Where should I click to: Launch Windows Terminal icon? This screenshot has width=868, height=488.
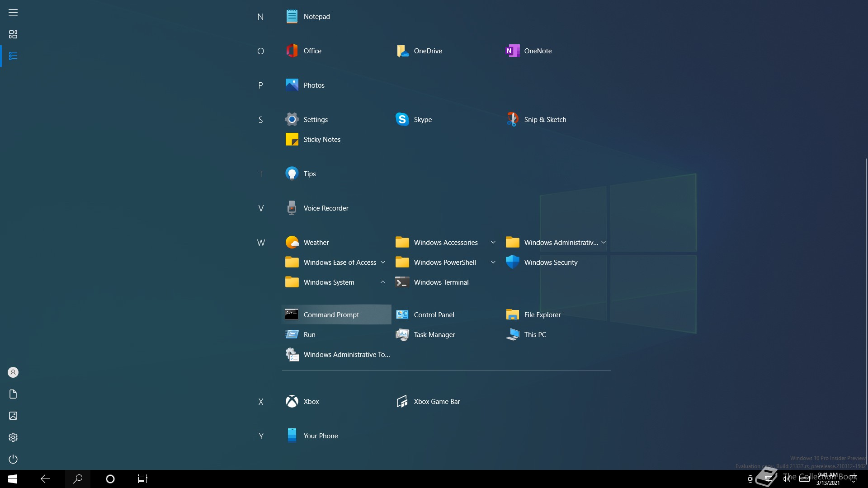click(402, 282)
